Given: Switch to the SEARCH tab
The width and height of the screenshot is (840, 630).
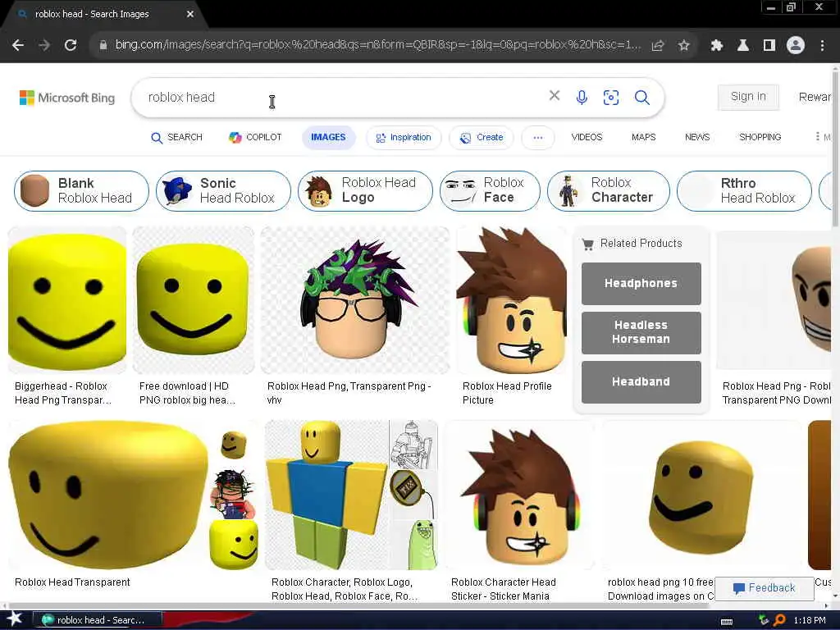Looking at the screenshot, I should tap(176, 138).
